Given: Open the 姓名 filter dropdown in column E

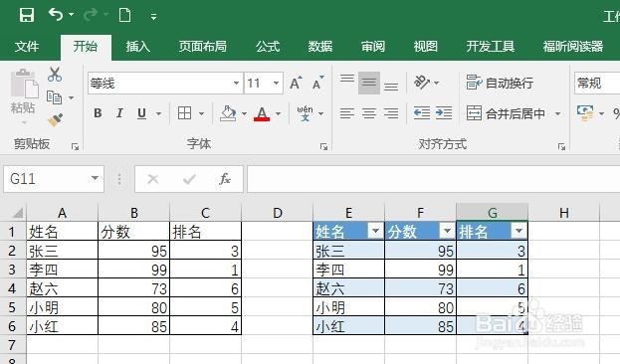Looking at the screenshot, I should pos(375,231).
